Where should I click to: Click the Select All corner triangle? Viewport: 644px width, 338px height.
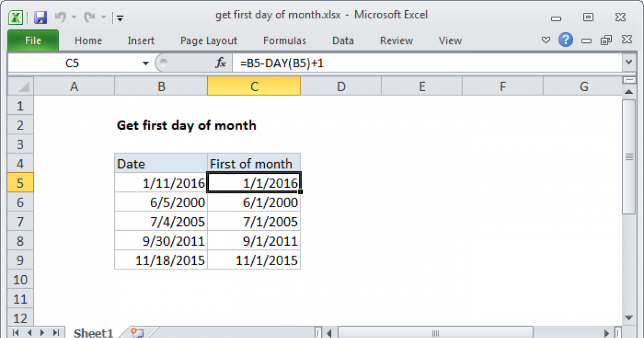(x=20, y=86)
